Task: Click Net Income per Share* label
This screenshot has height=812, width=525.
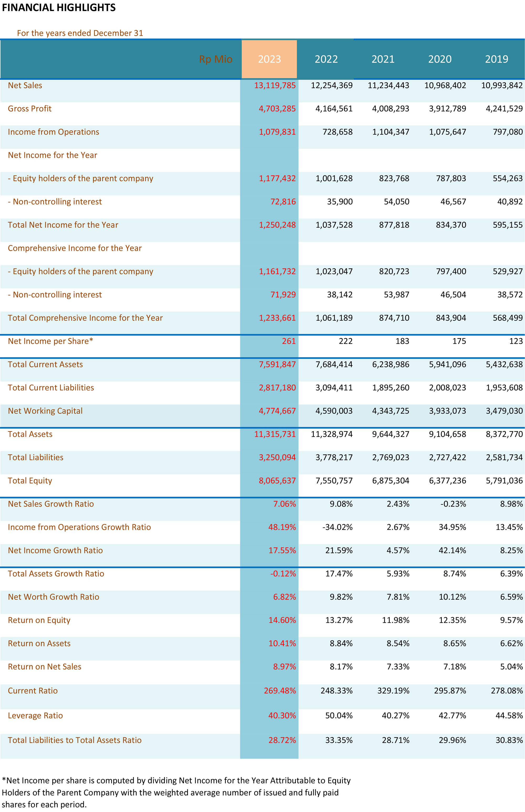Action: pyautogui.click(x=50, y=341)
